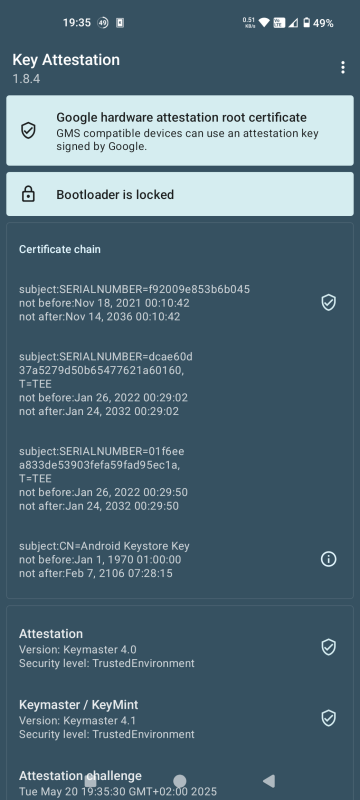Tap info icon for Android Keystore Key
Image resolution: width=360 pixels, height=800 pixels.
pyautogui.click(x=328, y=559)
